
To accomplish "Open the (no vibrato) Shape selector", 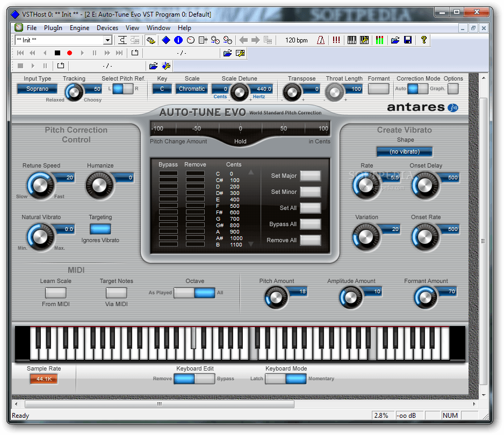I will [404, 151].
